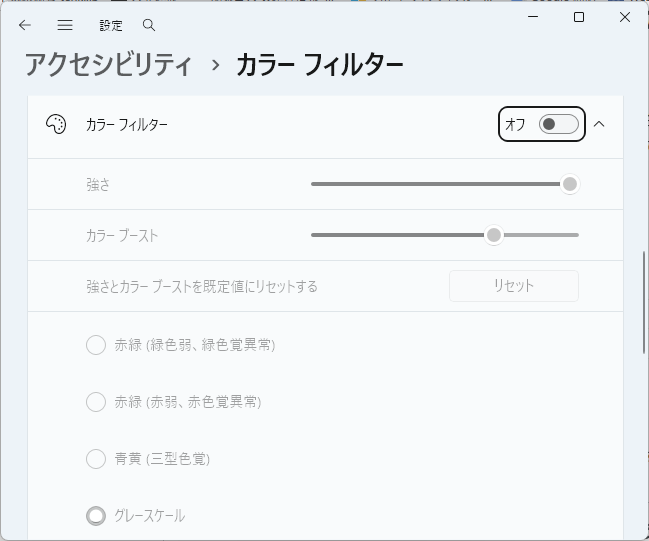The height and width of the screenshot is (541, 649).
Task: Maximize the Settings window
Action: (579, 17)
